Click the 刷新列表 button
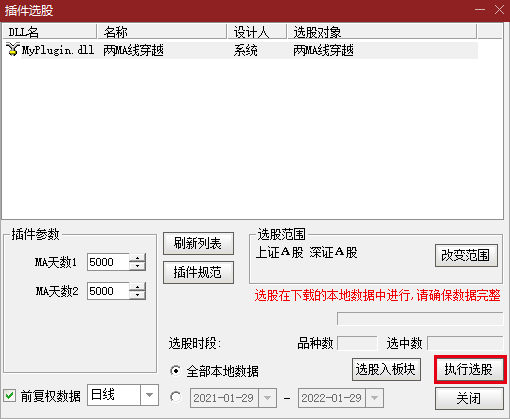This screenshot has height=419, width=510. click(198, 243)
